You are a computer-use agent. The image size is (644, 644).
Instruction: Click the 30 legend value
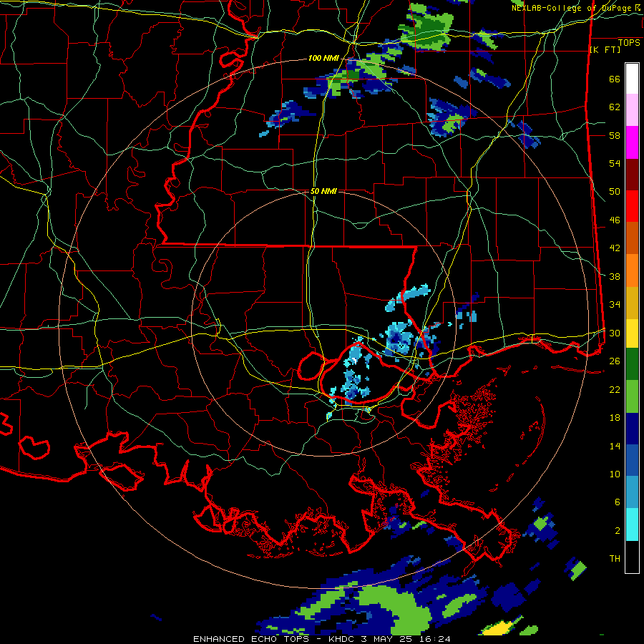(x=615, y=333)
